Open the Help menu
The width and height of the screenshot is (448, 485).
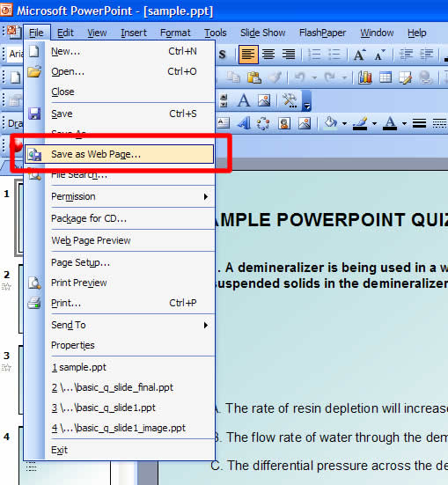pos(416,33)
